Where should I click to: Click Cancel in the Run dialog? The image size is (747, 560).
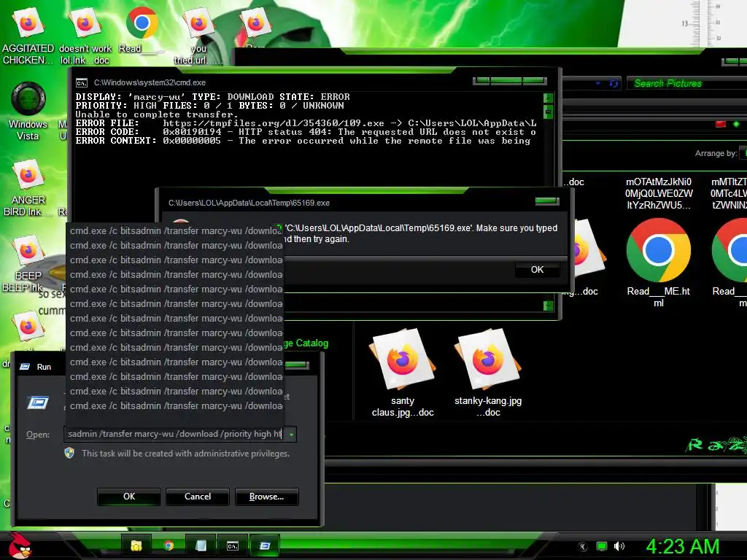point(198,496)
